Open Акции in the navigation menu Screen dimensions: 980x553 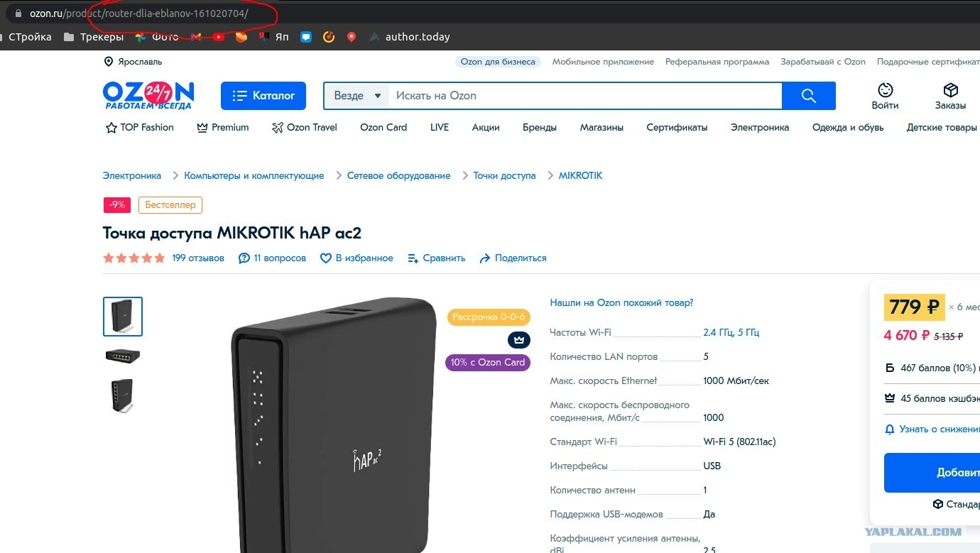point(486,128)
